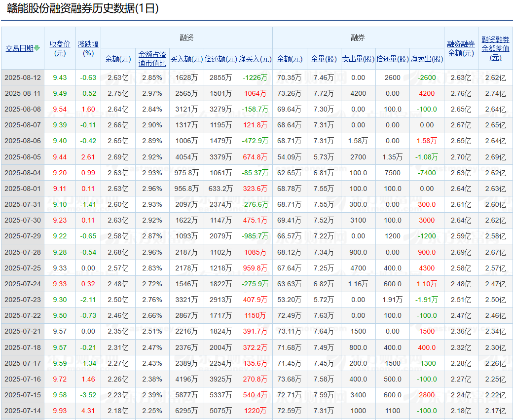Click net sell value -1.91万
This screenshot has width=513, height=420.
[427, 300]
